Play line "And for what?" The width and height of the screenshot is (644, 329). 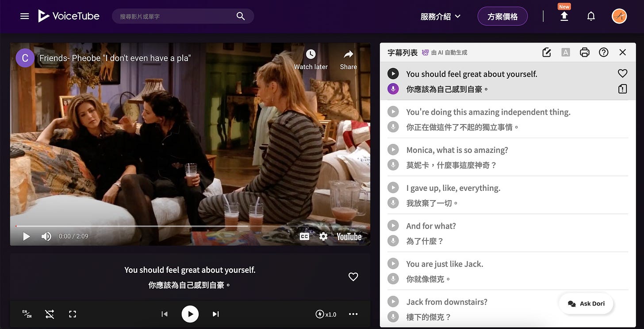[393, 226]
